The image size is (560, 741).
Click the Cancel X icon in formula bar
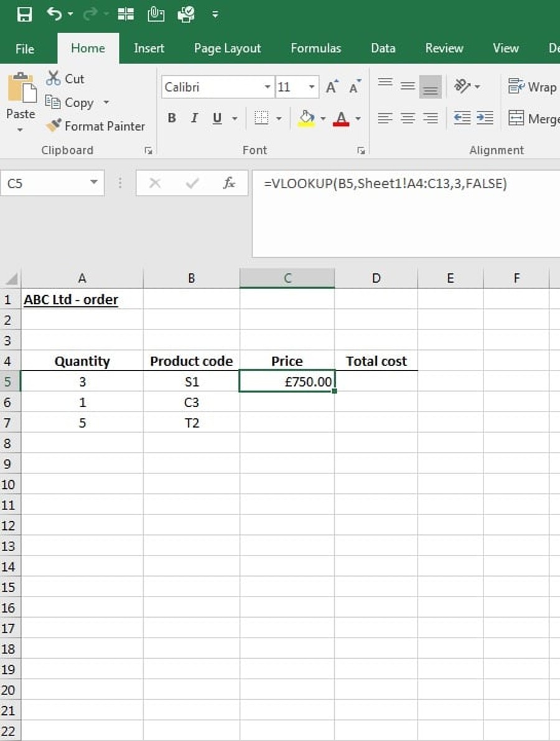(155, 183)
